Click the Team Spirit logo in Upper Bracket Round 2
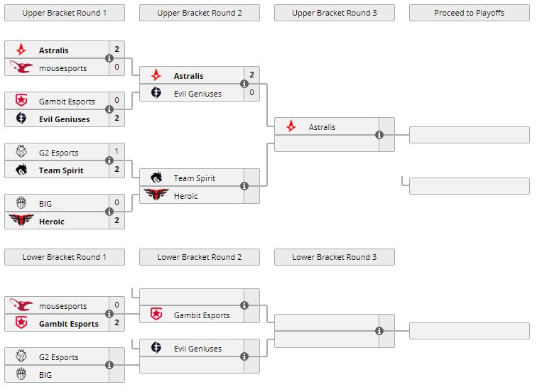 (x=156, y=178)
